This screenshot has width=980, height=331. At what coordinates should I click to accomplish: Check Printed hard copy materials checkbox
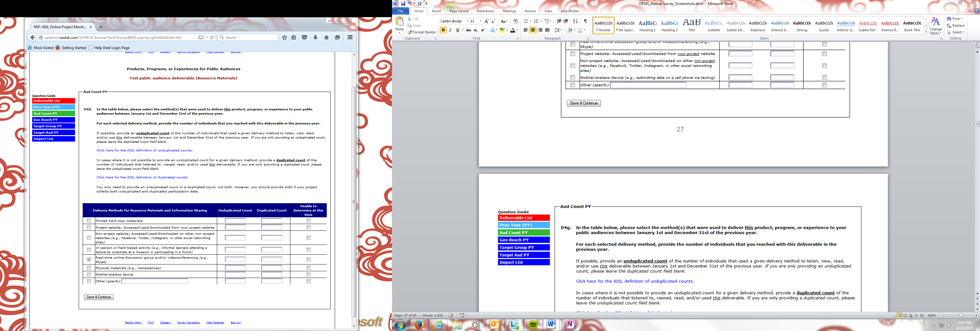click(x=89, y=221)
